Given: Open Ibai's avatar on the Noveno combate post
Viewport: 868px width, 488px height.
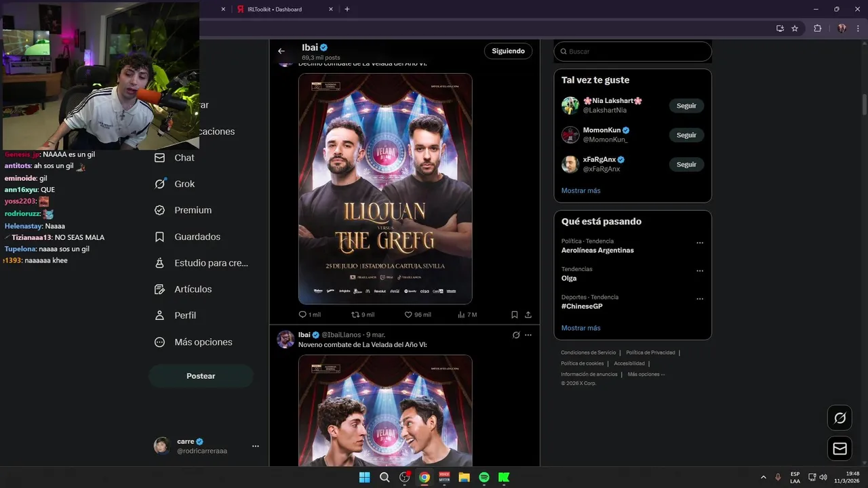Looking at the screenshot, I should pos(285,340).
